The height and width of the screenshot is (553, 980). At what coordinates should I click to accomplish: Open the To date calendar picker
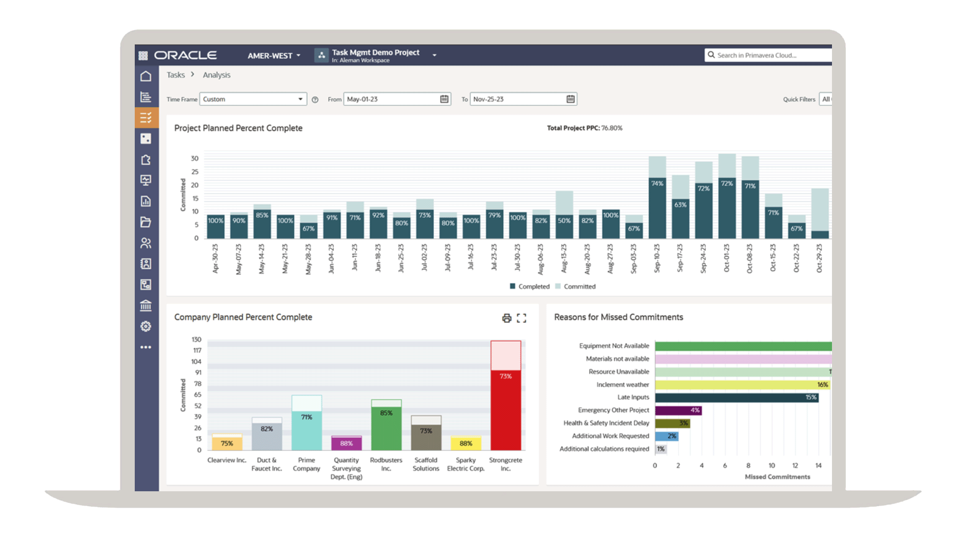(x=570, y=99)
